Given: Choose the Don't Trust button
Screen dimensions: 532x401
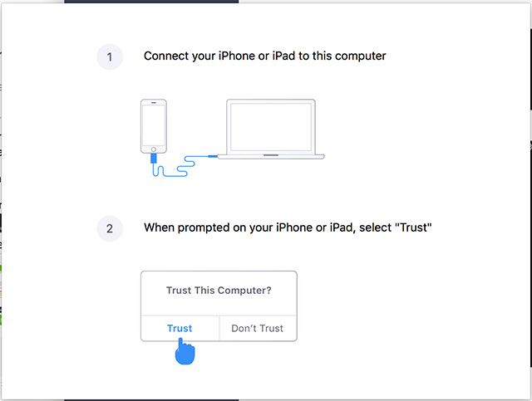Looking at the screenshot, I should click(x=258, y=328).
